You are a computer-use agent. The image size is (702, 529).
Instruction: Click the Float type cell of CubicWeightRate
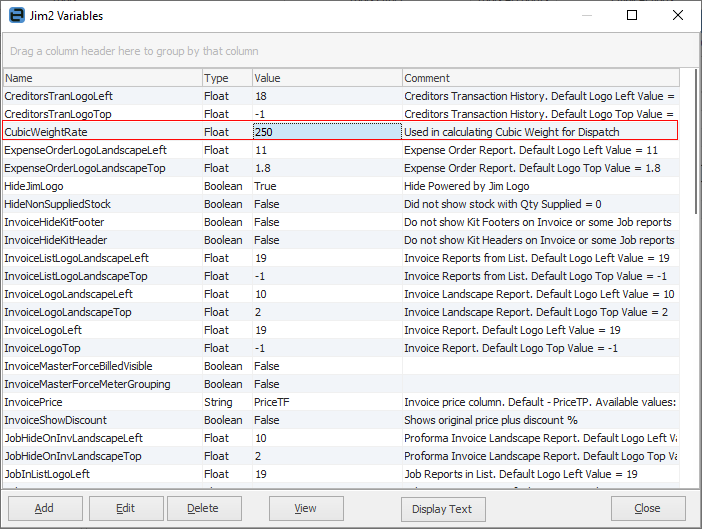227,132
